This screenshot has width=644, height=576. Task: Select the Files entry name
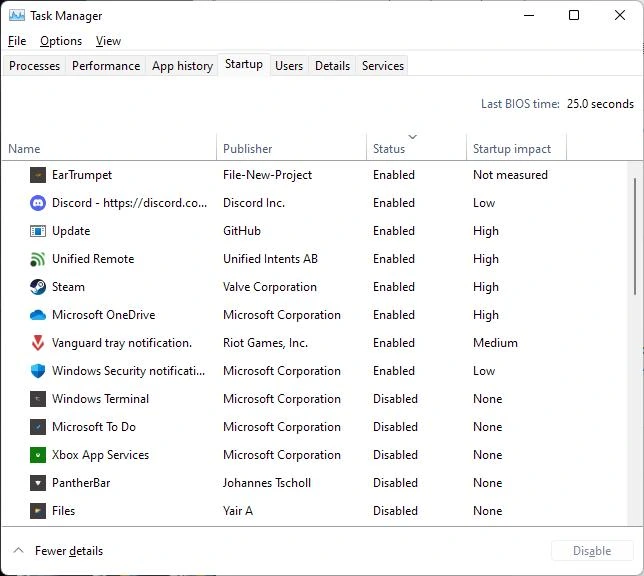click(63, 511)
